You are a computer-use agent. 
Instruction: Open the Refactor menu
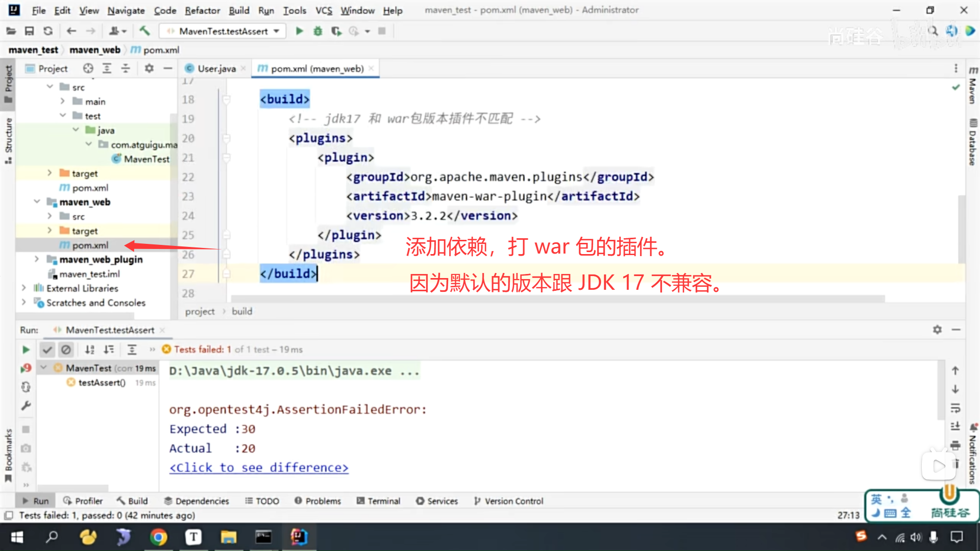[202, 10]
